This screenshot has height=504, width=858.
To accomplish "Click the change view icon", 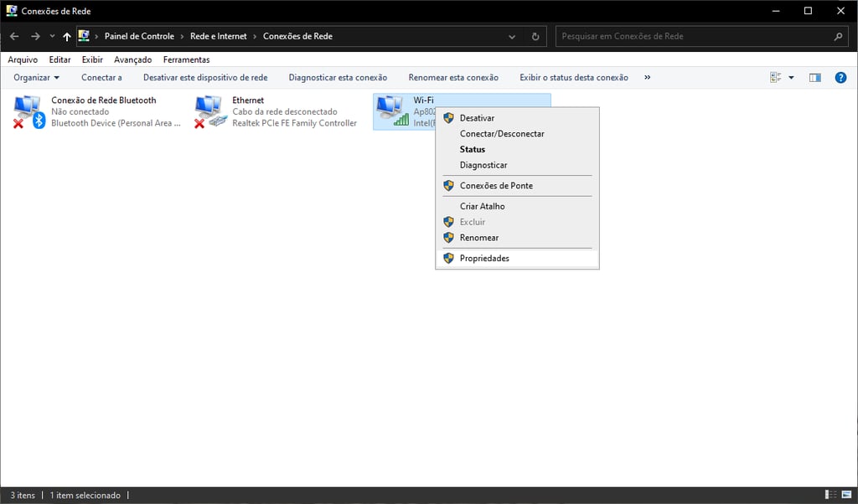I will [775, 78].
